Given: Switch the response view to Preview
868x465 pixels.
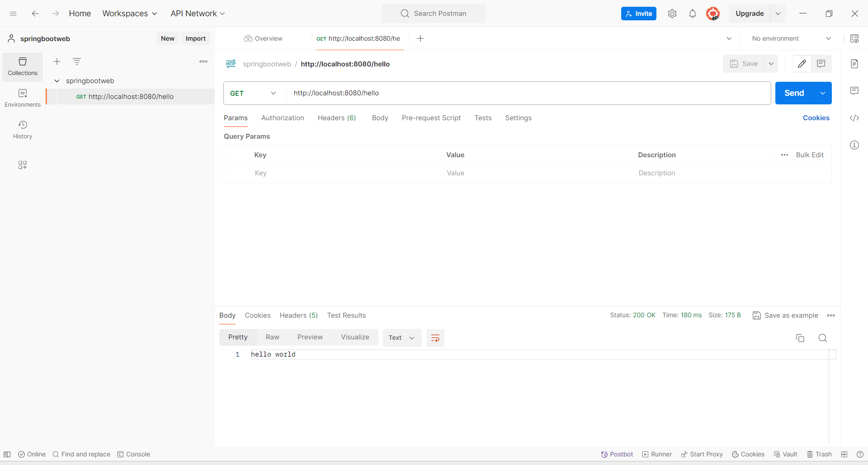Looking at the screenshot, I should (310, 337).
